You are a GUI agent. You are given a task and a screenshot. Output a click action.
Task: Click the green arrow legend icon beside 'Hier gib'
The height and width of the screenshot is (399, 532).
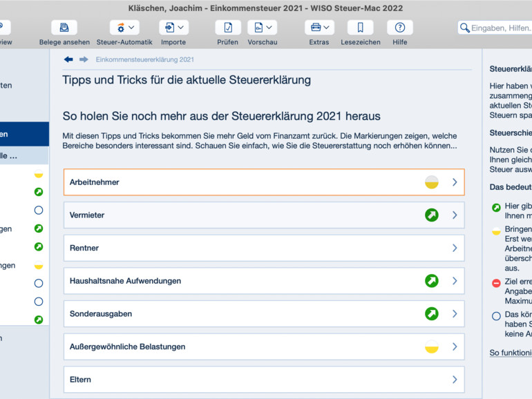point(496,208)
